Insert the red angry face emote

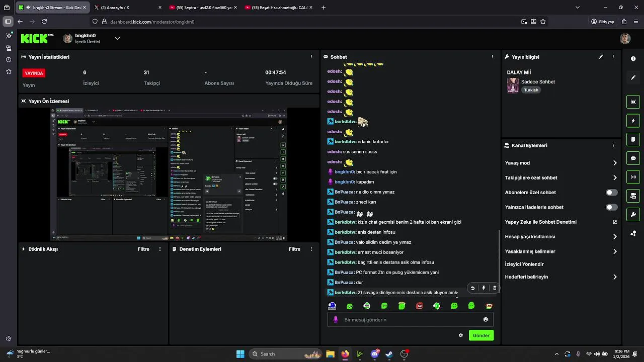[420, 306]
